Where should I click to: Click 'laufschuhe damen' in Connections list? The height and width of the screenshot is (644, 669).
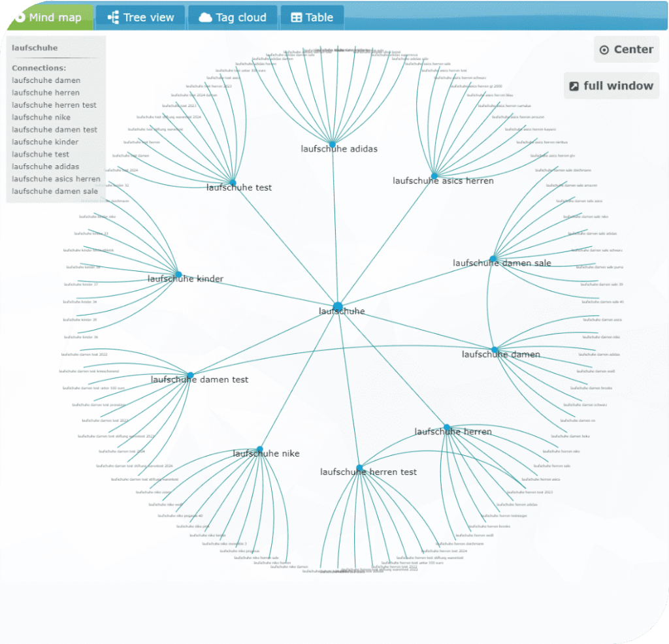[46, 80]
